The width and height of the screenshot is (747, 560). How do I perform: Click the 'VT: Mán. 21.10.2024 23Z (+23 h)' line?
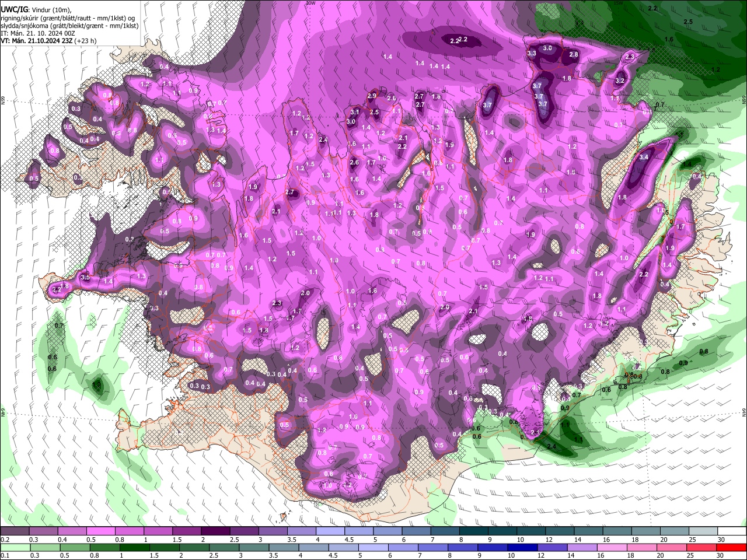48,41
